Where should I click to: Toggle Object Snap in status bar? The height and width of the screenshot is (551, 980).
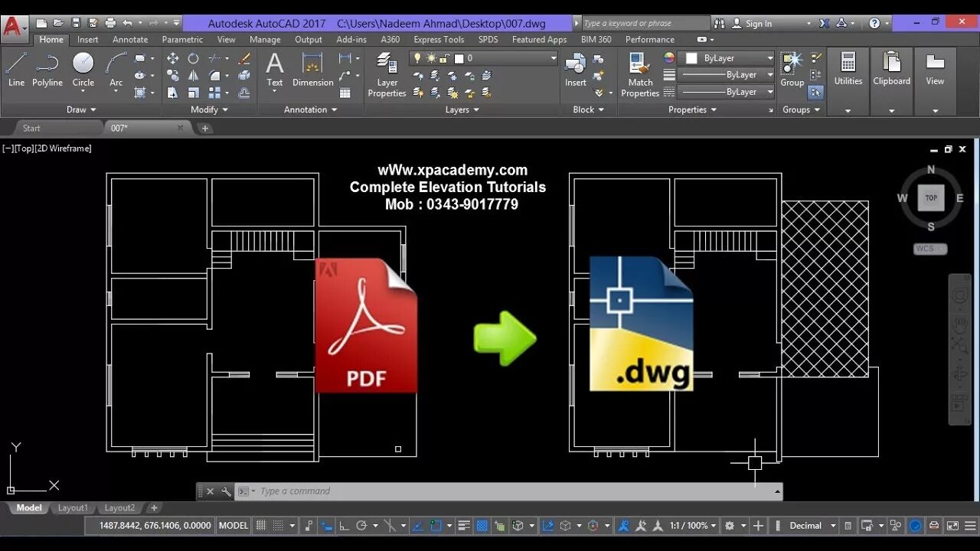(x=436, y=526)
